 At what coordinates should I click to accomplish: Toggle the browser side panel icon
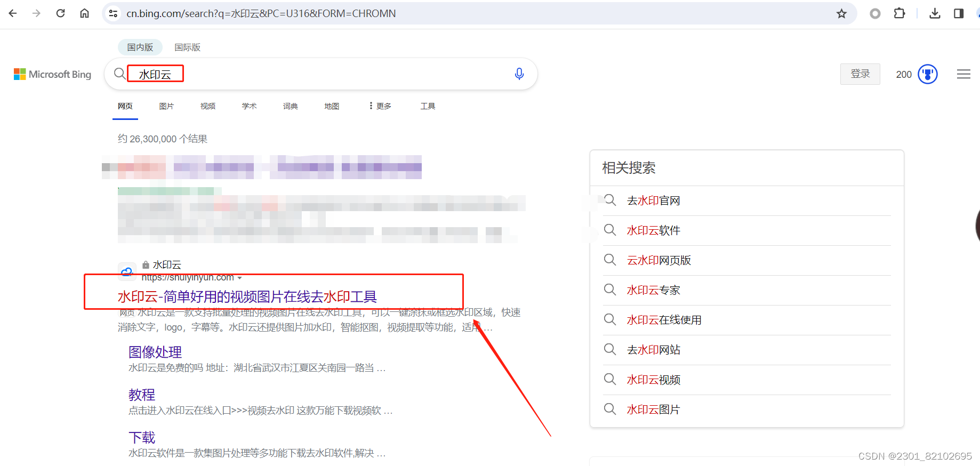pyautogui.click(x=959, y=13)
